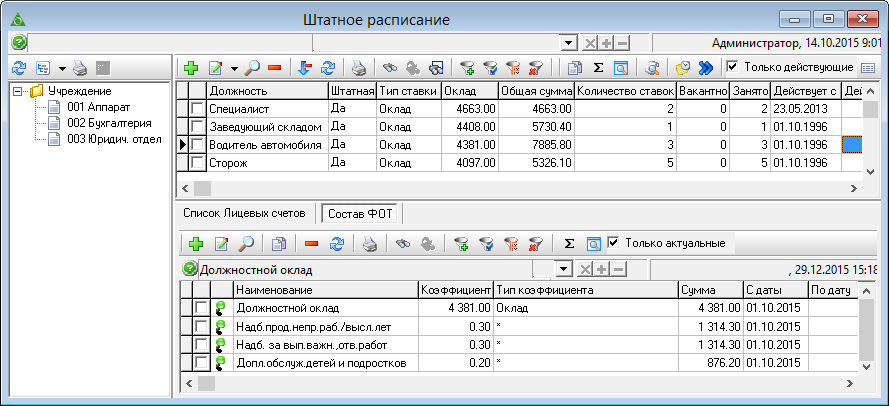Image resolution: width=889 pixels, height=406 pixels.
Task: Sort by the Оклад column header
Action: tap(470, 91)
